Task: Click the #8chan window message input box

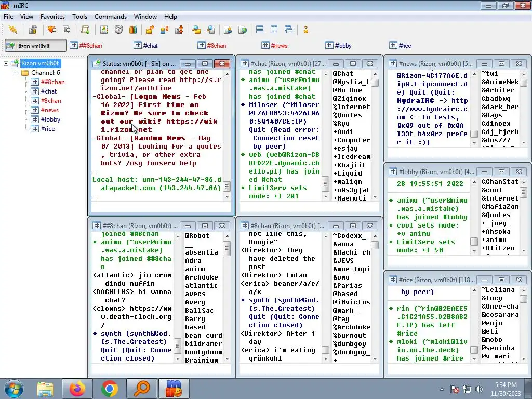Action: 310,369
